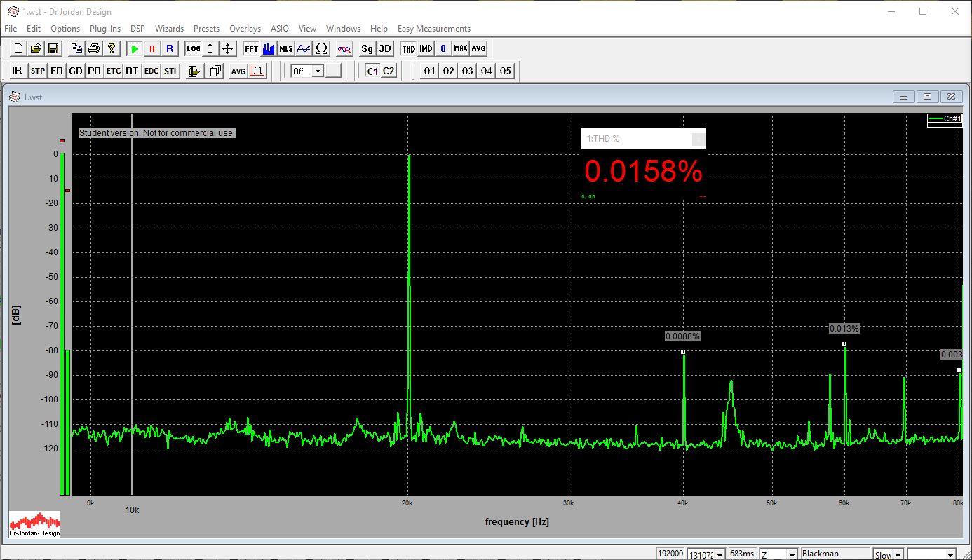Open the File menu
Screen dimensions: 972x560
point(11,29)
